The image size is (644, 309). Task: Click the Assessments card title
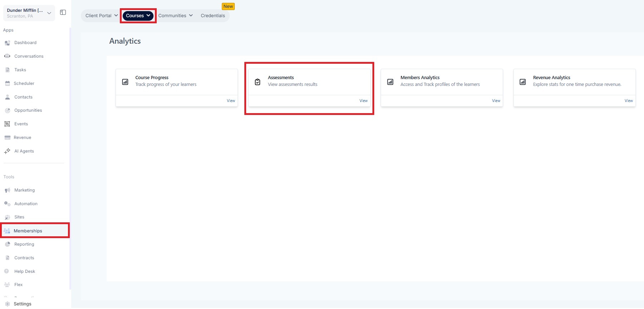tap(281, 78)
